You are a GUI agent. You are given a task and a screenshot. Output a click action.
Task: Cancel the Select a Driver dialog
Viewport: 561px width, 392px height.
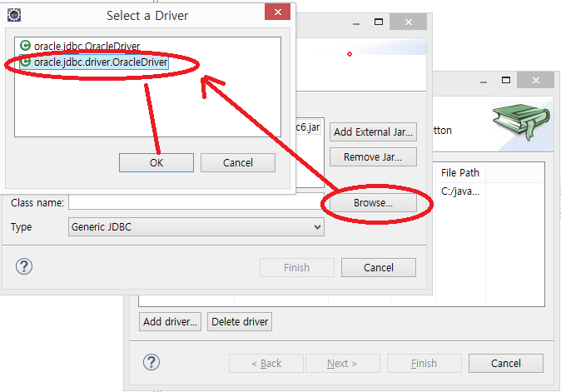(237, 162)
